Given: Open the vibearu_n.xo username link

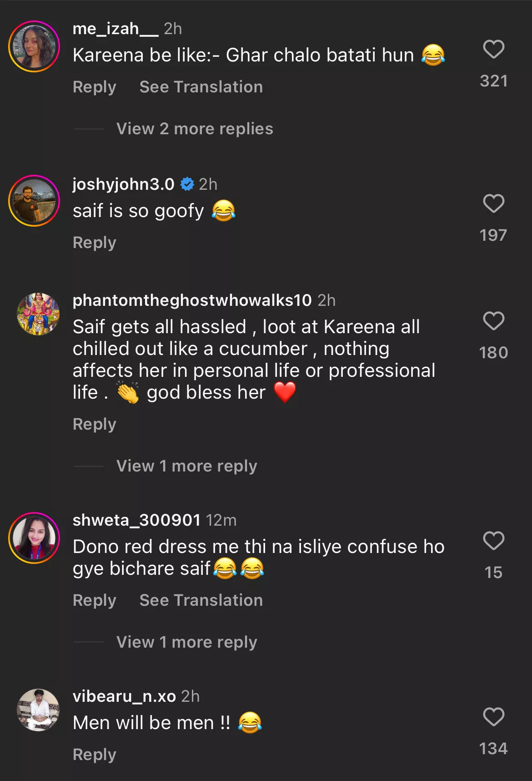Looking at the screenshot, I should click(x=124, y=696).
